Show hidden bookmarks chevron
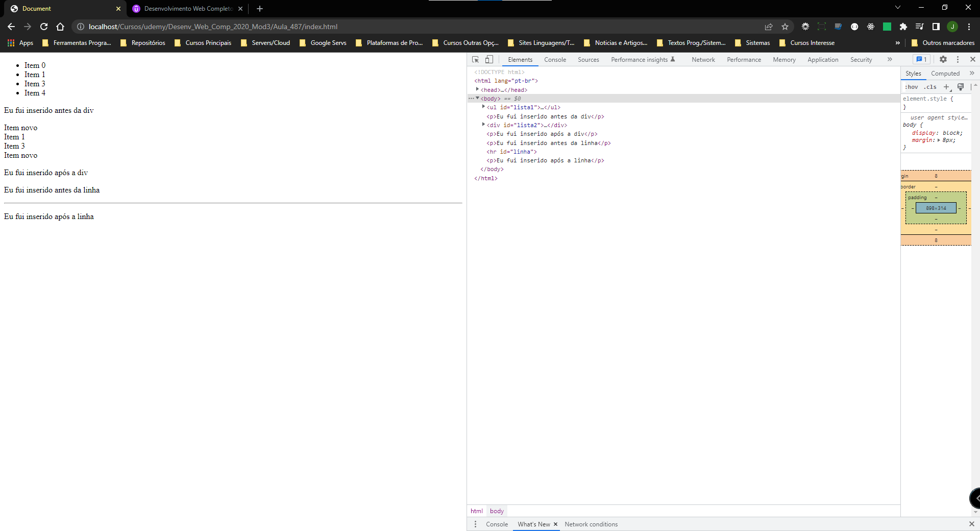 898,43
